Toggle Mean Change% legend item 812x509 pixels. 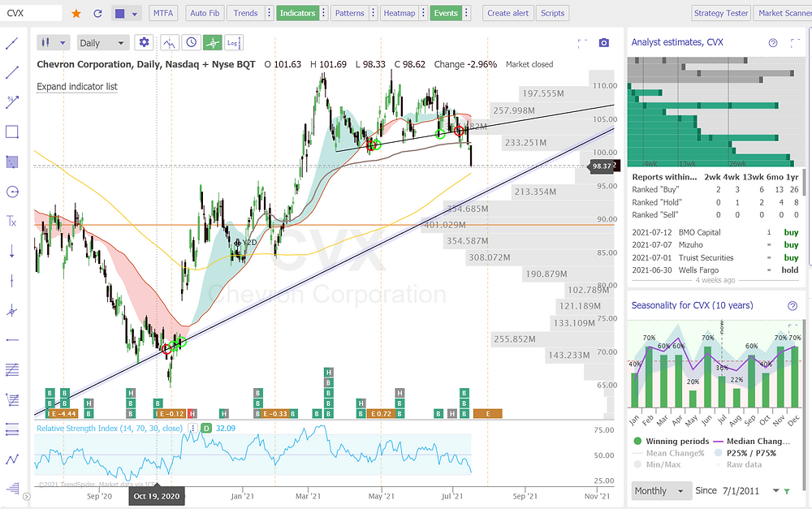[668, 453]
